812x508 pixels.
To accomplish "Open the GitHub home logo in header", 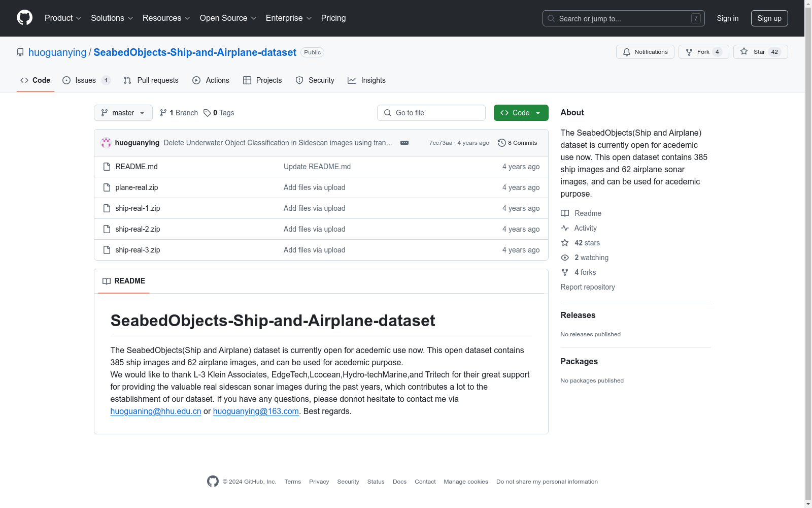I will tap(24, 18).
